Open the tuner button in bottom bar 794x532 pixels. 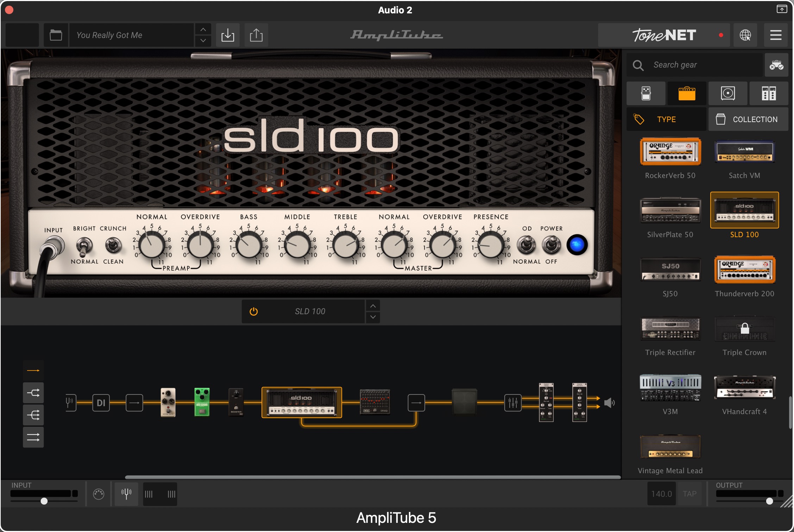(126, 494)
